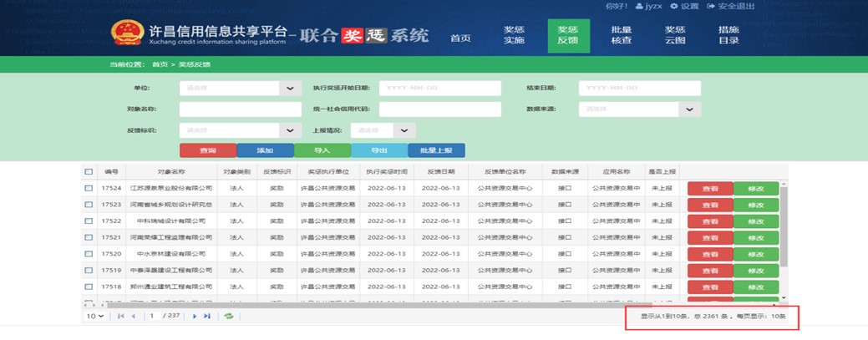Click the jyzx user profile icon
Image resolution: width=868 pixels, height=340 pixels.
[x=637, y=6]
